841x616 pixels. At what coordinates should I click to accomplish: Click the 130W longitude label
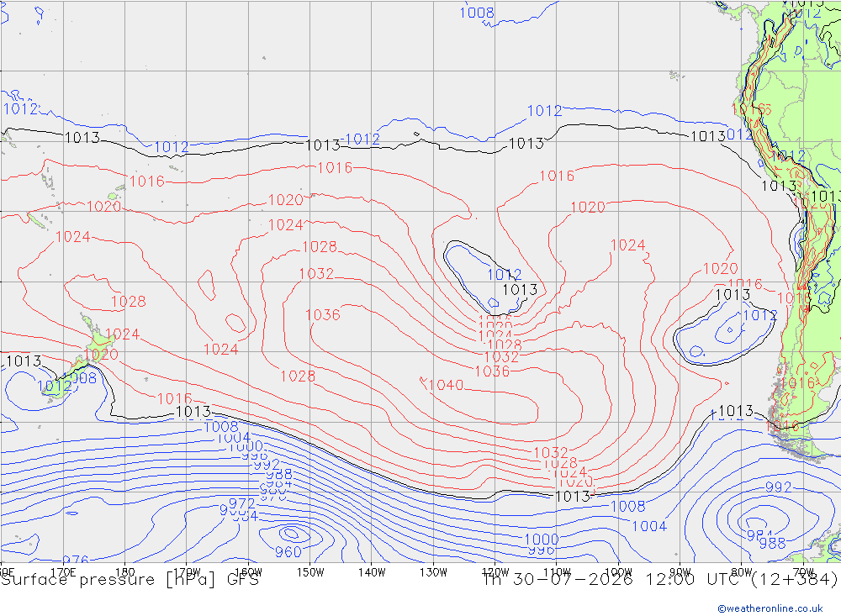click(433, 572)
